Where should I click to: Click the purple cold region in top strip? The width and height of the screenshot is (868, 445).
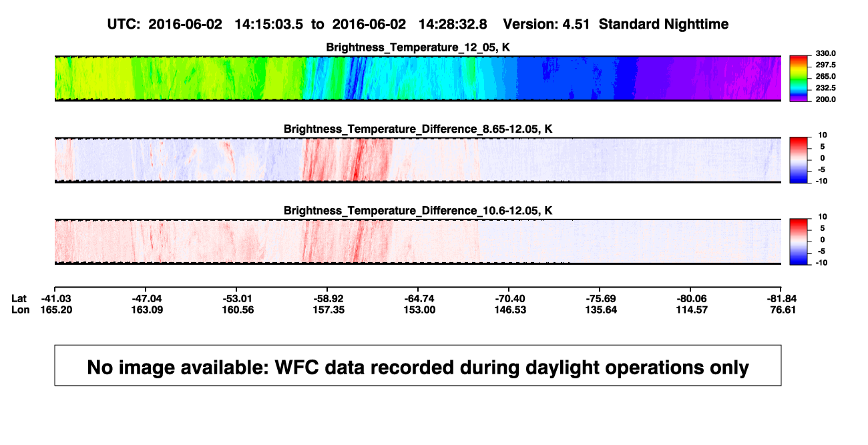[708, 79]
